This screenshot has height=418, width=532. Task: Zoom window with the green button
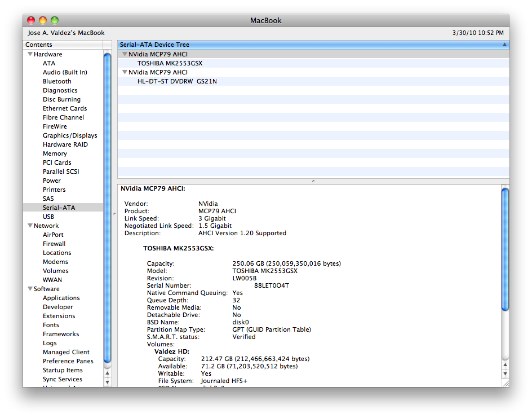pyautogui.click(x=55, y=20)
